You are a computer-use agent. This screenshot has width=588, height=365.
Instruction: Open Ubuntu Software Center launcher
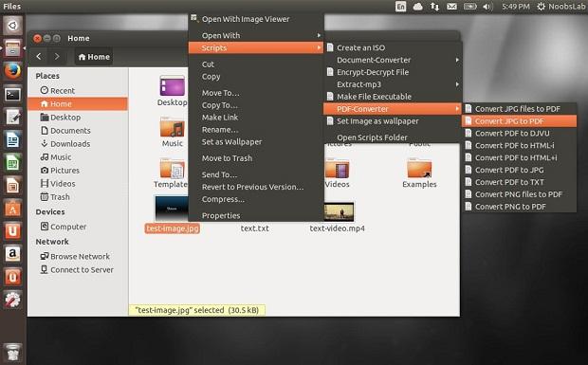(12, 209)
